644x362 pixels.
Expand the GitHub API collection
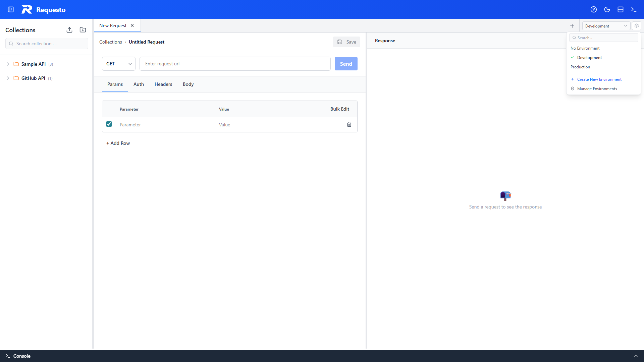point(8,78)
